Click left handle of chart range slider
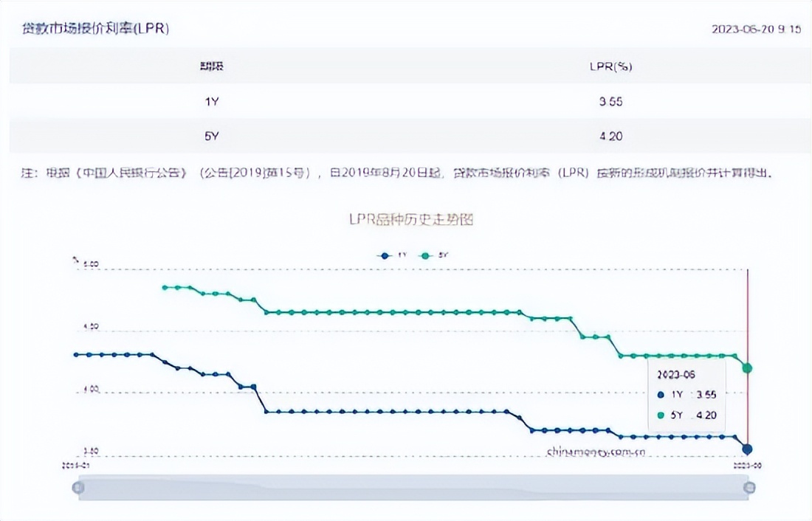Viewport: 812px width, 521px height. [x=78, y=487]
